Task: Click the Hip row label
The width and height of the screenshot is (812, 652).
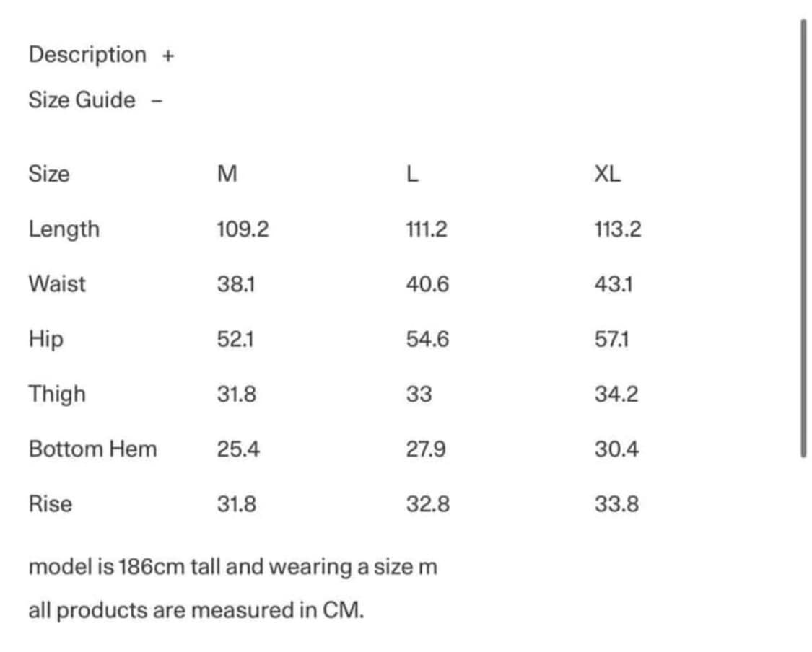Action: pos(45,339)
